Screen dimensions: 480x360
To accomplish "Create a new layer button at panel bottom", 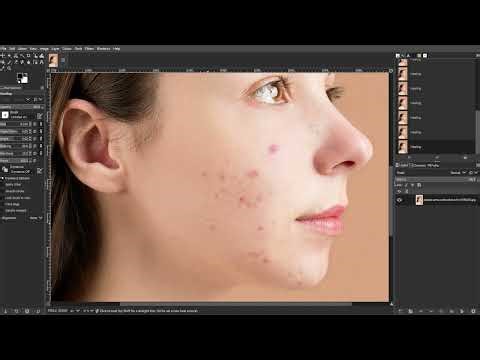I will [x=401, y=311].
